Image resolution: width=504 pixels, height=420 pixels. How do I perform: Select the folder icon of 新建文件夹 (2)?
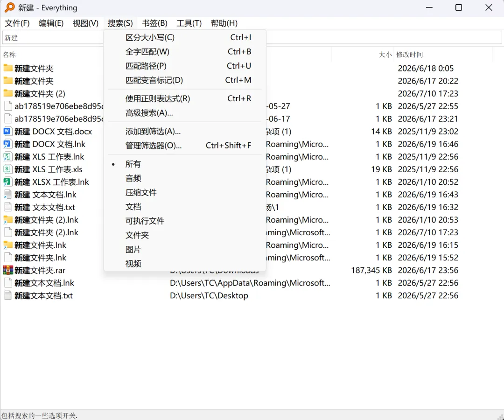click(x=8, y=93)
